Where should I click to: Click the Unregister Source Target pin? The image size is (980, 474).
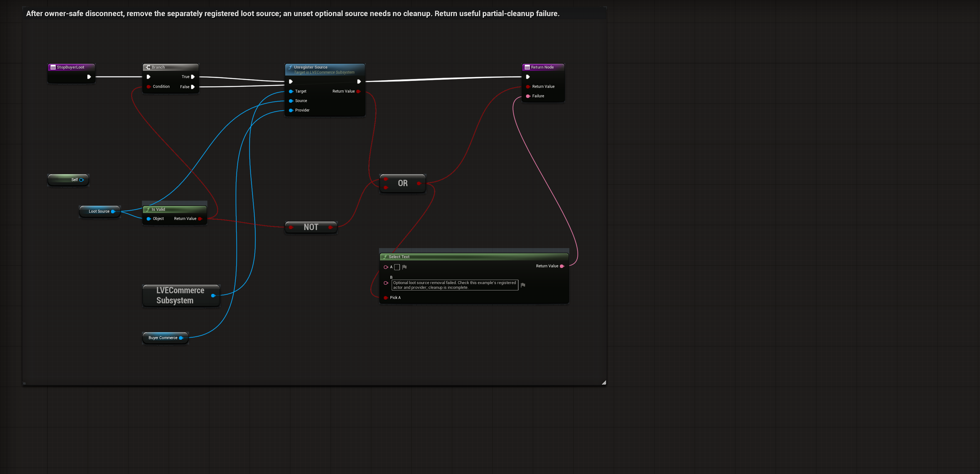pos(291,91)
